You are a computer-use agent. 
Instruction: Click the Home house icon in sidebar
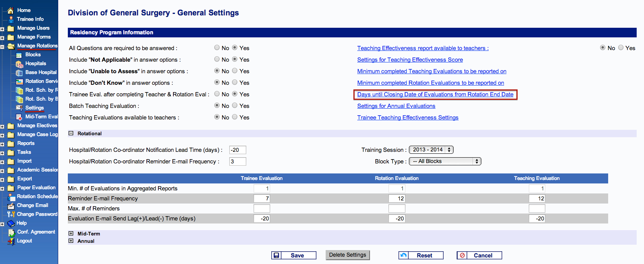pos(10,10)
